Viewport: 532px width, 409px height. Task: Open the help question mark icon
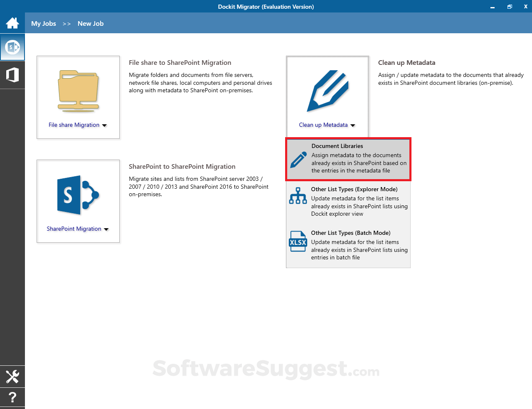(12, 398)
